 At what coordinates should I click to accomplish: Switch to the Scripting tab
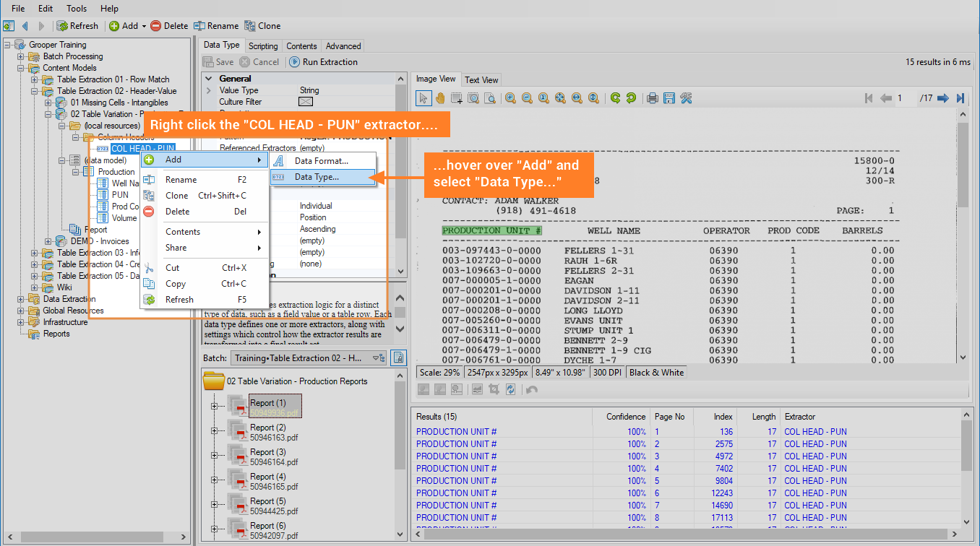coord(263,45)
